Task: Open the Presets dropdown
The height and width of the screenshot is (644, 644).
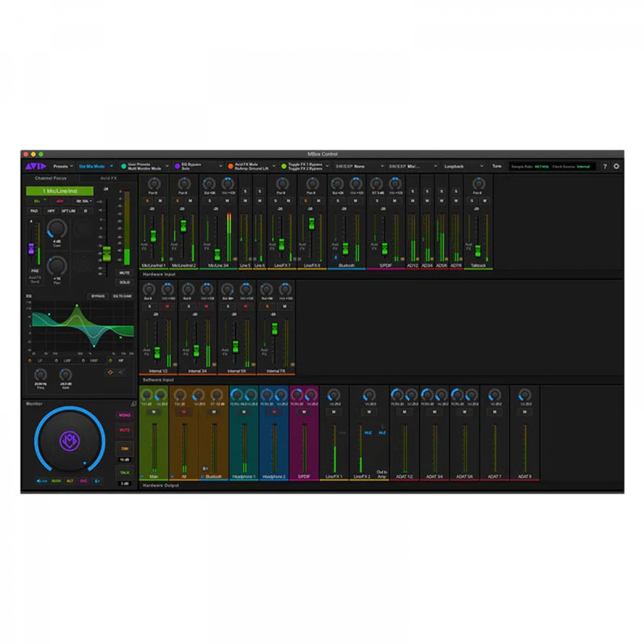Action: (63, 166)
